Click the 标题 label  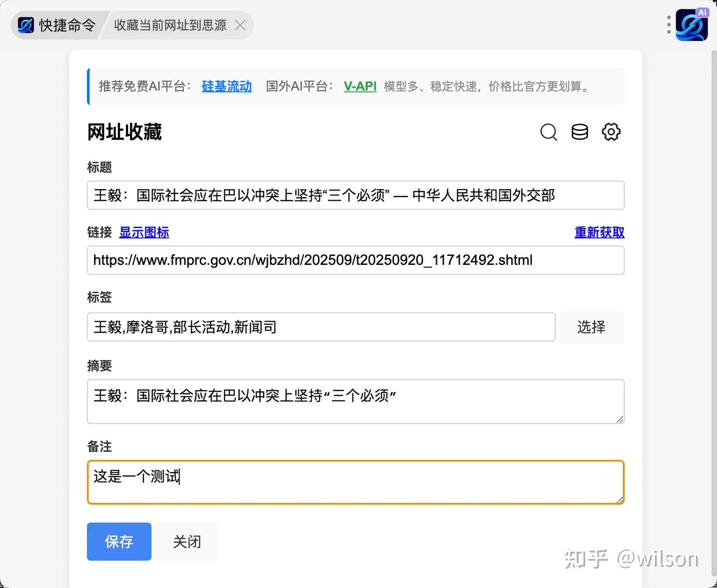click(100, 167)
